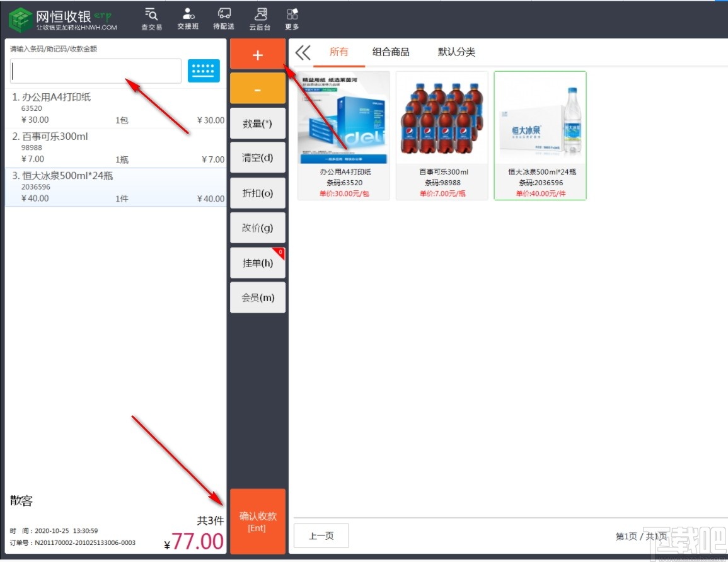Click the 上一页 previous page button
The image size is (728, 562).
[321, 536]
